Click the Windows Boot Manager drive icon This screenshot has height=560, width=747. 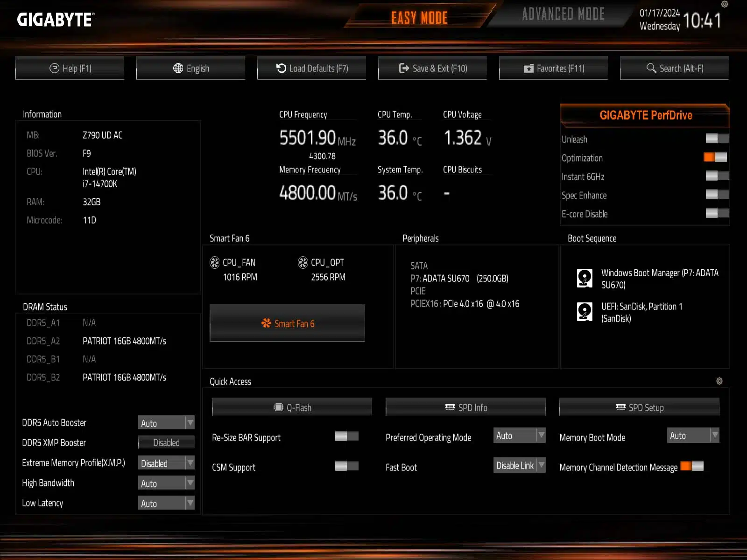(x=585, y=278)
